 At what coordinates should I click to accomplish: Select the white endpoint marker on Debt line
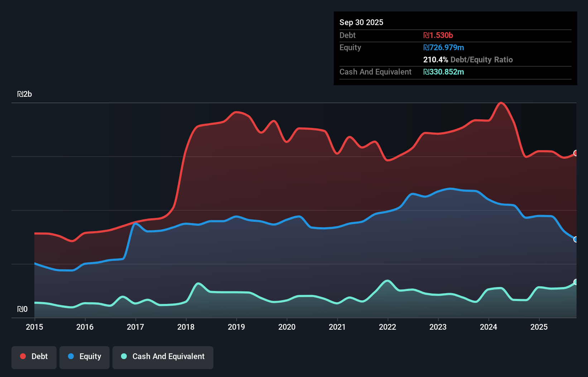tap(575, 153)
